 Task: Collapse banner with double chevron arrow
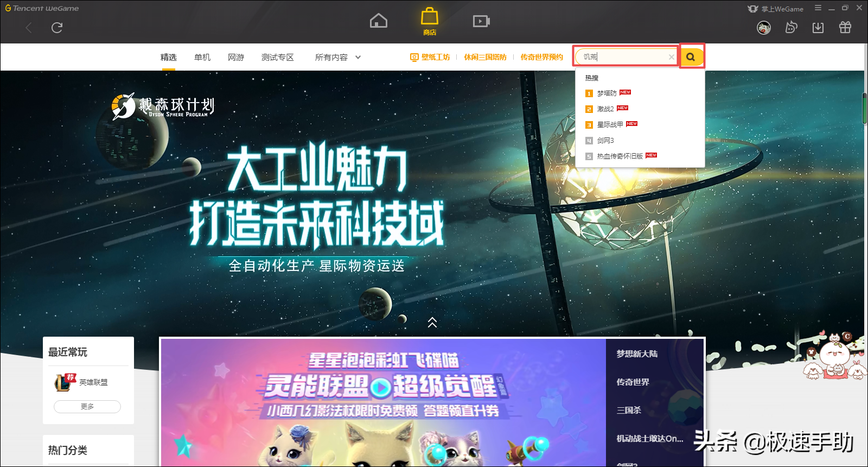tap(432, 323)
